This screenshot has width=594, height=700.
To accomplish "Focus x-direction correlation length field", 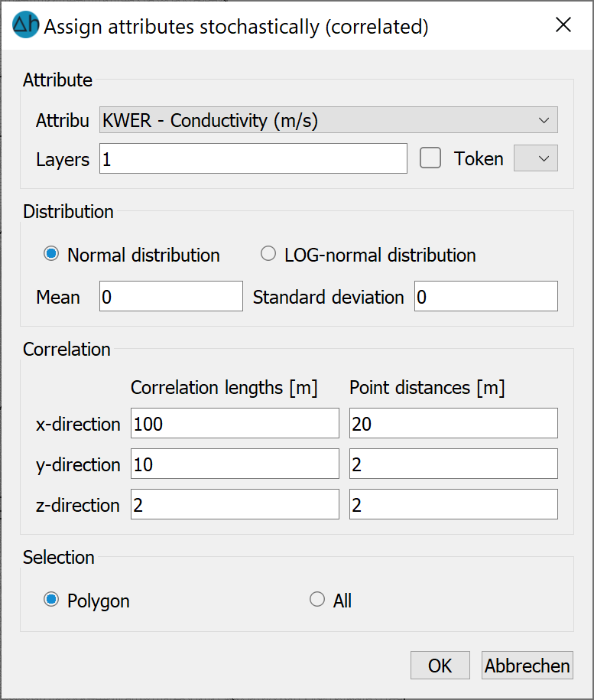I will point(235,423).
